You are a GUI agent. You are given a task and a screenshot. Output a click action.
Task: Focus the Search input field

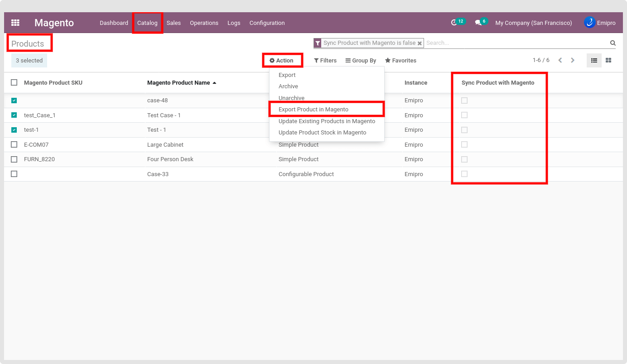516,43
